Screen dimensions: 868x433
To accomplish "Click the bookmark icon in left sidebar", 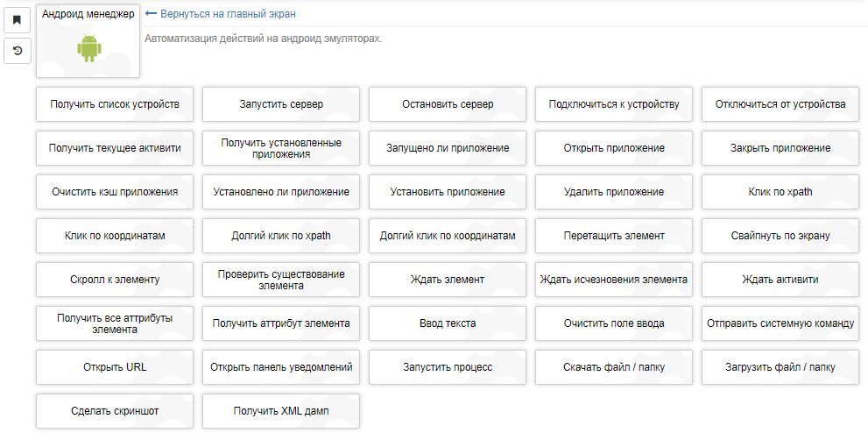I will tap(17, 20).
